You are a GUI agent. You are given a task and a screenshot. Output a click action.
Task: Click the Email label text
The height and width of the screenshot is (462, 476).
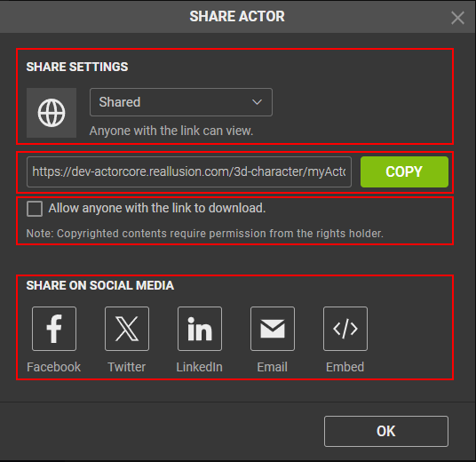coord(273,367)
